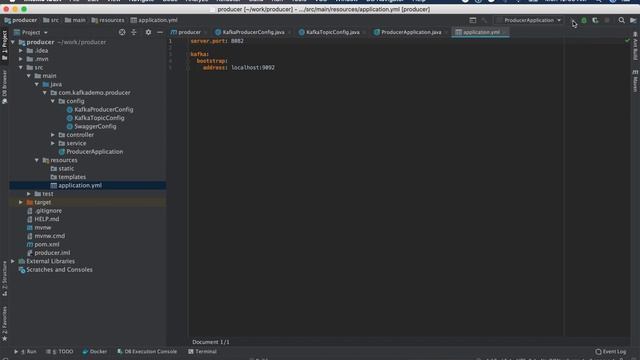Expand External Libraries node
640x360 pixels.
13,261
